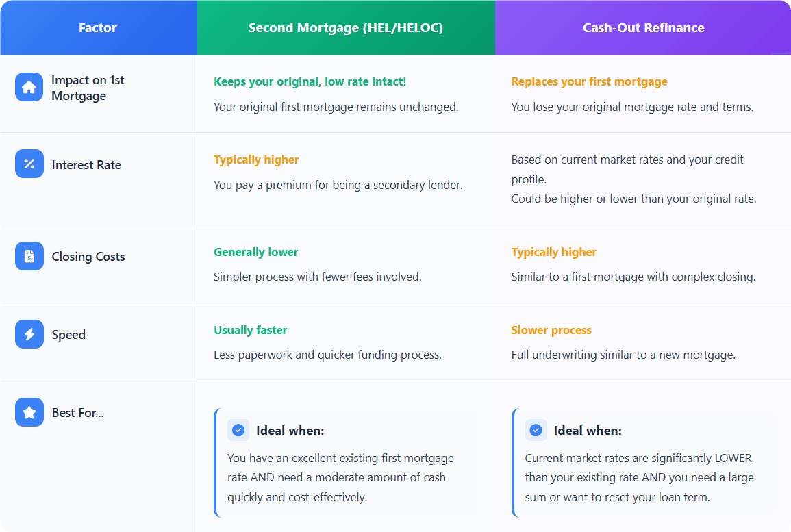Click the house icon for Impact on 1st Mortgage
This screenshot has height=532, width=791.
coord(29,87)
